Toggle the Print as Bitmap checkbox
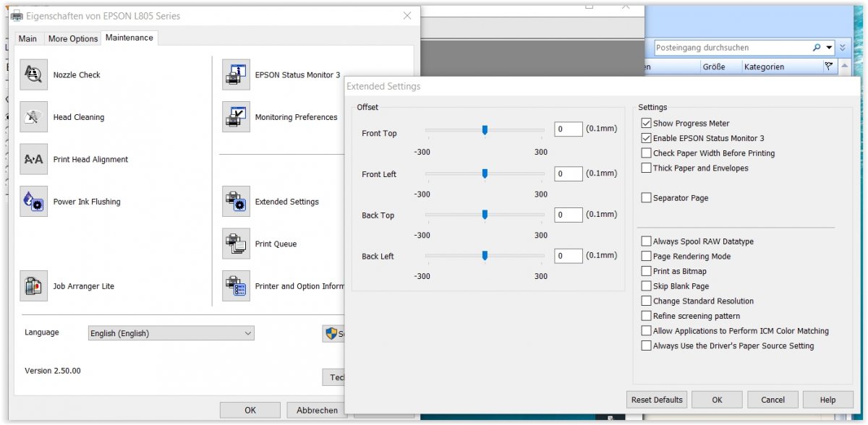Screen dimensions: 868x425 [647, 271]
